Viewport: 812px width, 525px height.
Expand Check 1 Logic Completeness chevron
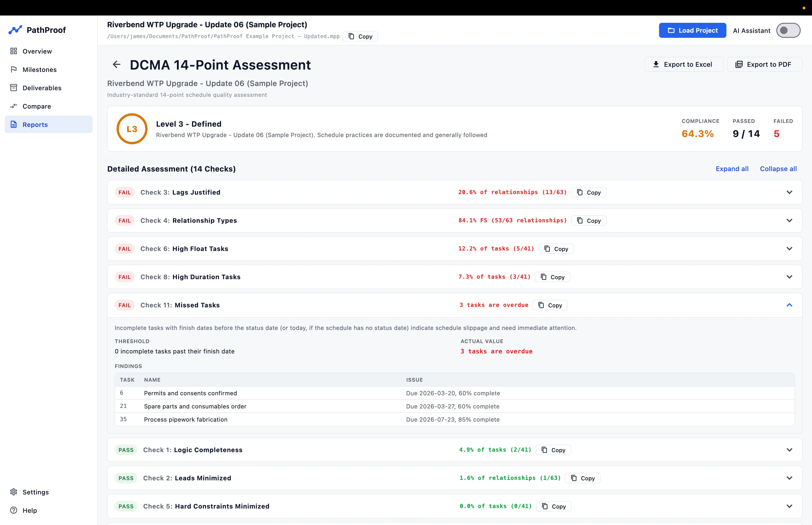[789, 450]
